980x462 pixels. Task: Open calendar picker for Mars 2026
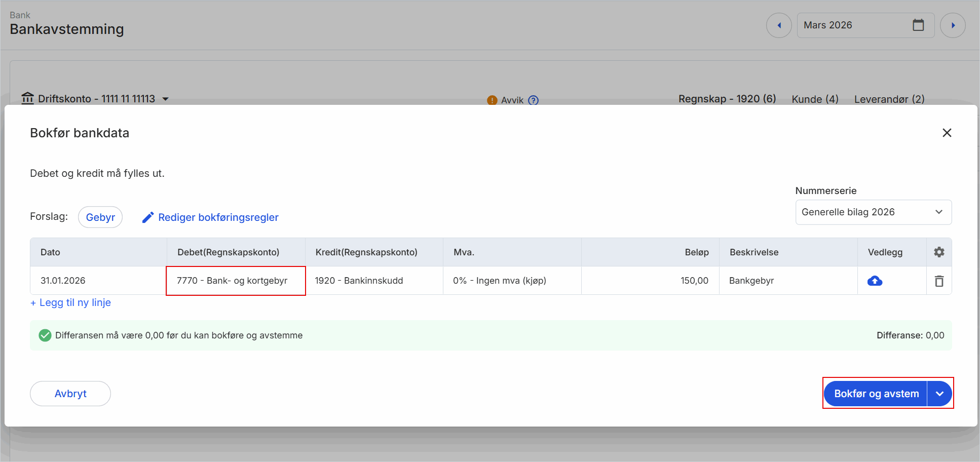point(918,25)
